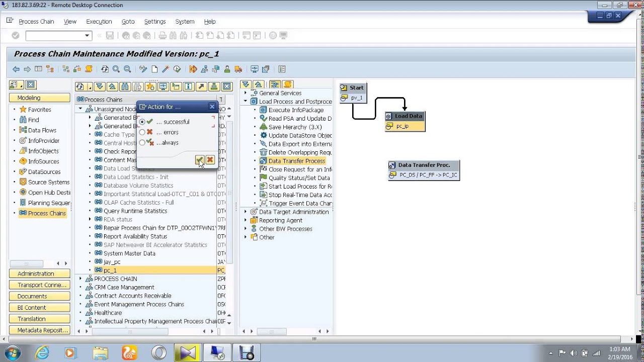The width and height of the screenshot is (644, 362).
Task: Click the legend list icon in toolbar
Action: tap(282, 69)
